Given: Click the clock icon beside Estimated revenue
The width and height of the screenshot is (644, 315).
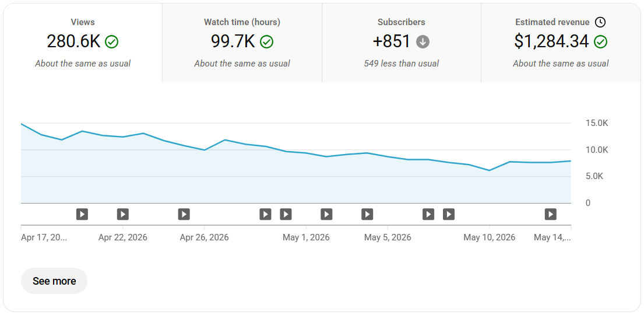Looking at the screenshot, I should 600,22.
